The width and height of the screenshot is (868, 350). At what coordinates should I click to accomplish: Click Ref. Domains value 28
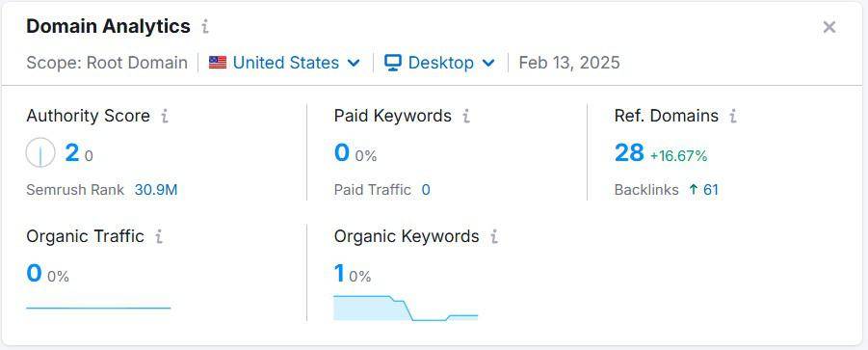pos(629,153)
